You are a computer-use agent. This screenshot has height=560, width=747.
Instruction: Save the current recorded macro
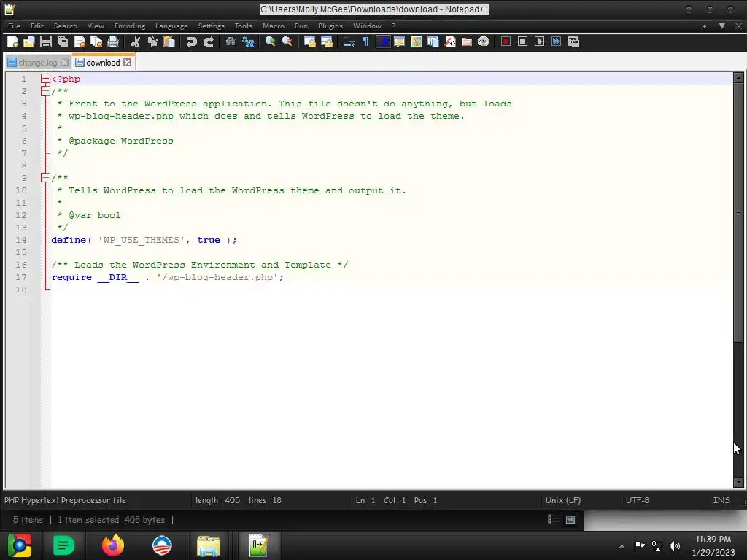[573, 42]
